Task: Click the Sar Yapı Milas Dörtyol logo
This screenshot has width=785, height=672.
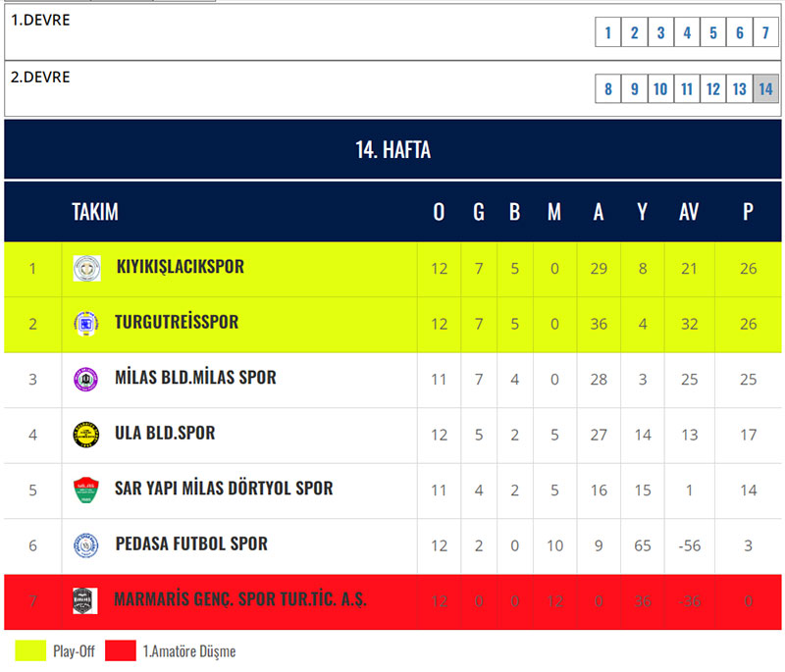Action: pos(86,489)
